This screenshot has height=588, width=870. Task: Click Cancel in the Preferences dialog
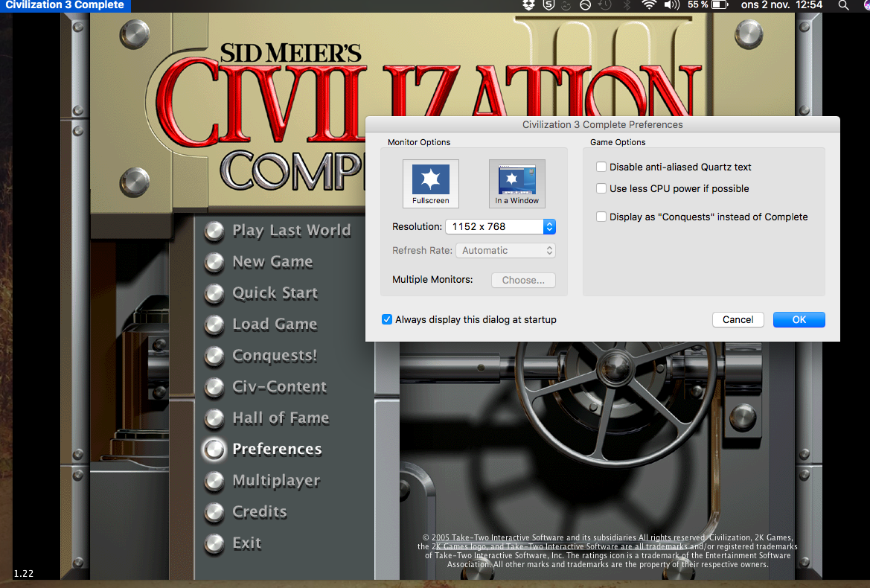(x=738, y=319)
